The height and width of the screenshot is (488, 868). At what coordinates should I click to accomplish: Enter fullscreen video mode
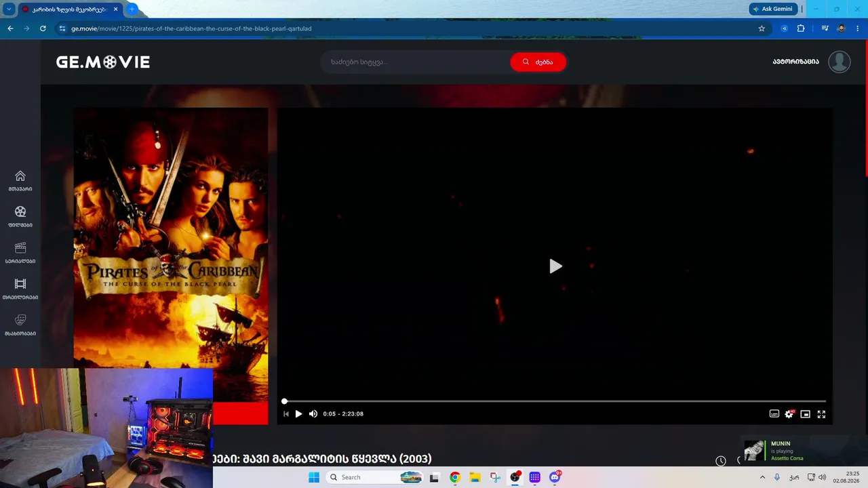(x=821, y=414)
